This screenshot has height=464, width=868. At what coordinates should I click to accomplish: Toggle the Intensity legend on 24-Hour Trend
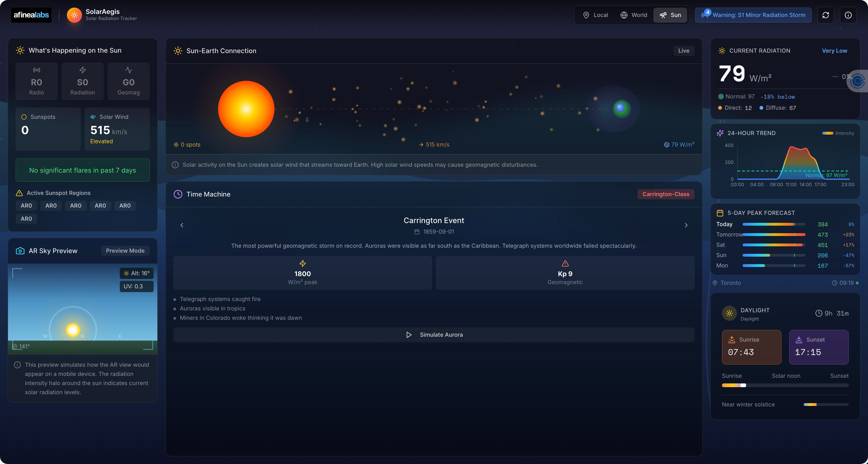[838, 133]
